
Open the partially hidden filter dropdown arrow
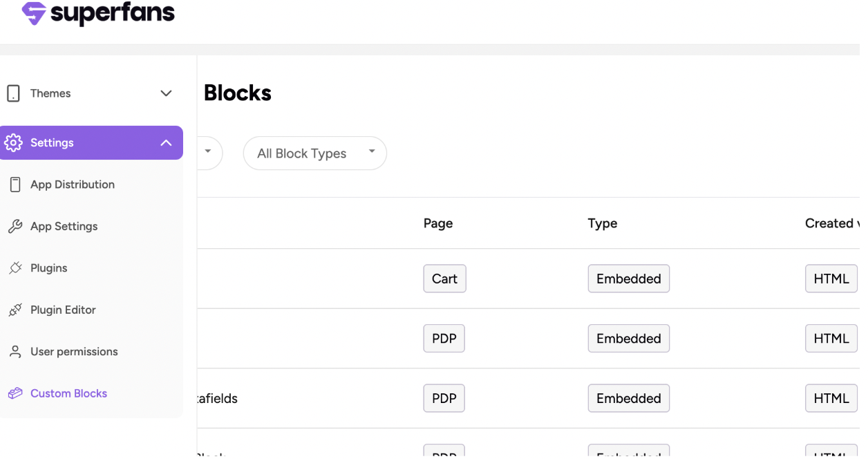[x=207, y=152]
